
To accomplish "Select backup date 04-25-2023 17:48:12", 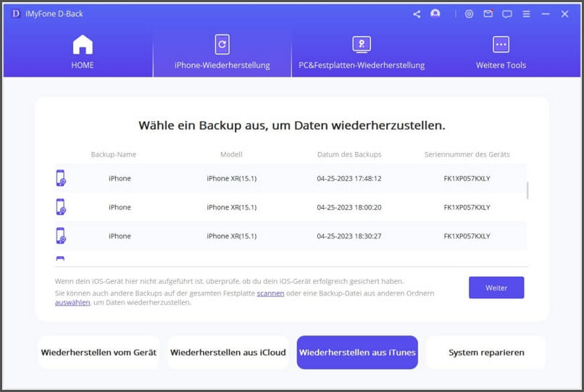I will tap(349, 178).
